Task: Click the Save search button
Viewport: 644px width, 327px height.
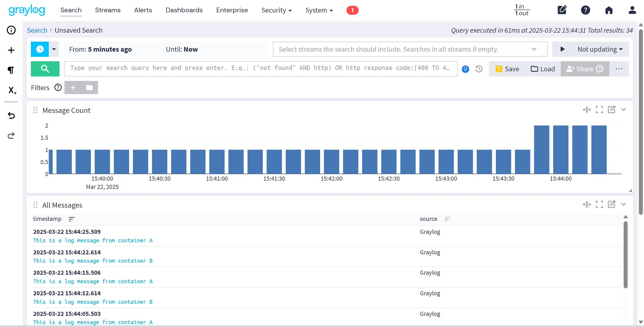Action: [x=507, y=69]
